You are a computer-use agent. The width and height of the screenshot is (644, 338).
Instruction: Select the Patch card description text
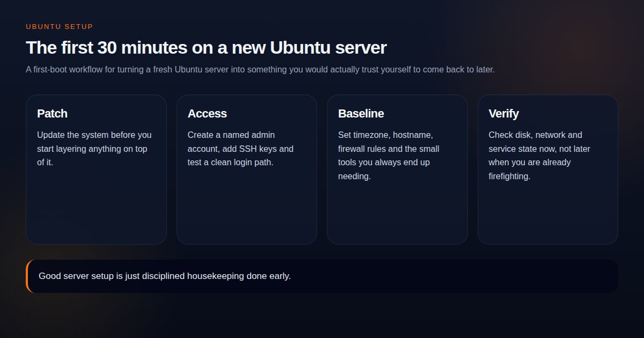[x=94, y=149]
